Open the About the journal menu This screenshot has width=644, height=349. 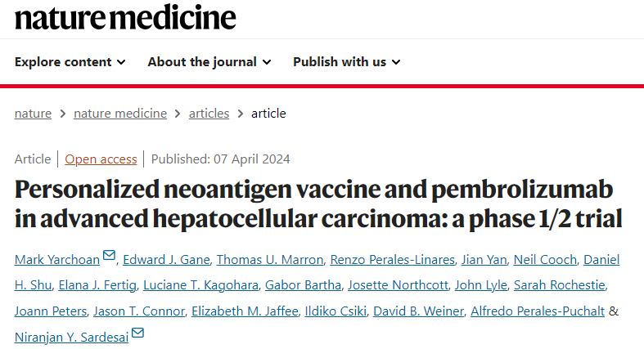click(x=209, y=62)
